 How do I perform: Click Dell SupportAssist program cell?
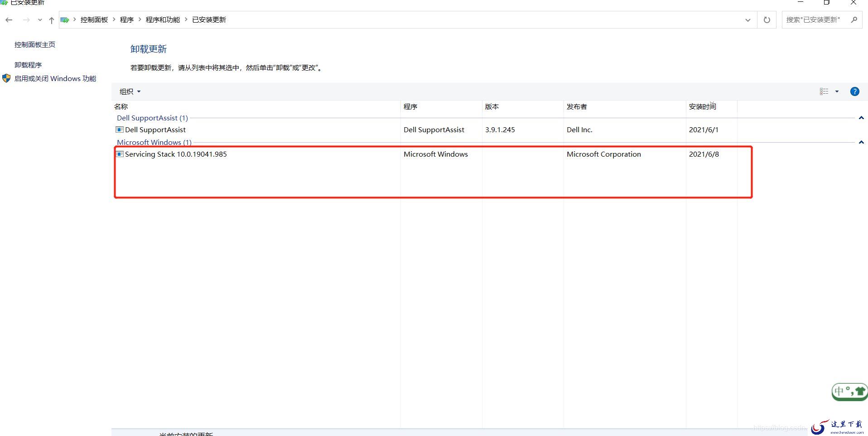[434, 129]
